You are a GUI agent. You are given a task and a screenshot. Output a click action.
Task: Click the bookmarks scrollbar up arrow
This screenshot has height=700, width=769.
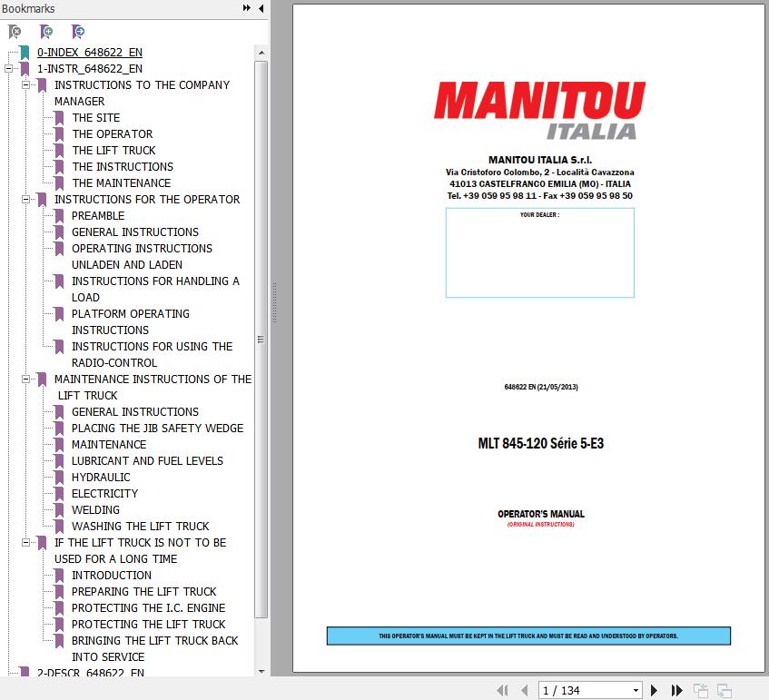(261, 53)
